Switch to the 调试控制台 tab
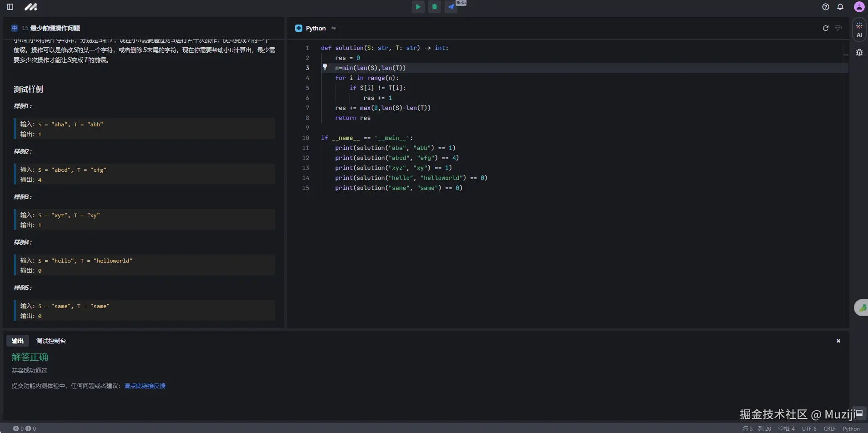The width and height of the screenshot is (868, 433). (x=51, y=341)
